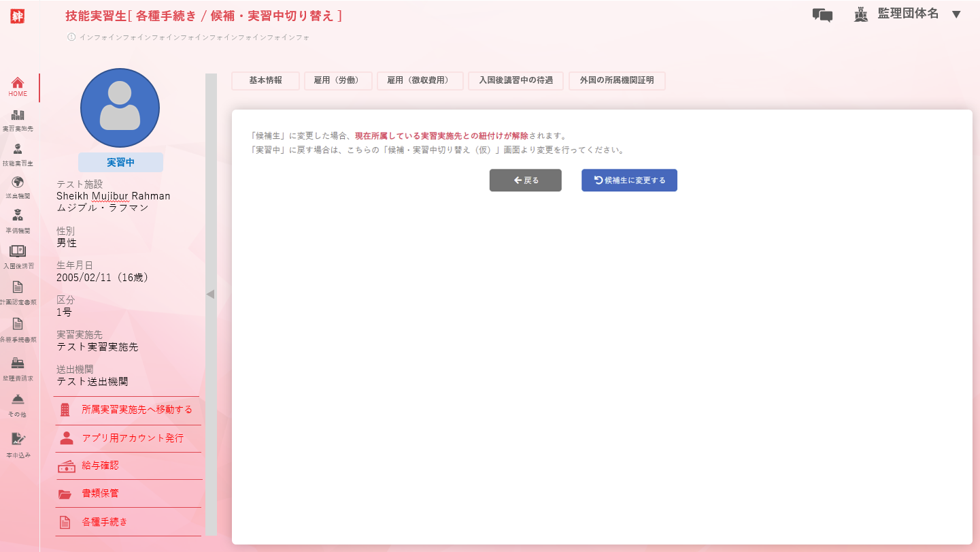Select the 外国の所属機関証明 tab
The height and width of the screenshot is (552, 980).
(x=617, y=80)
